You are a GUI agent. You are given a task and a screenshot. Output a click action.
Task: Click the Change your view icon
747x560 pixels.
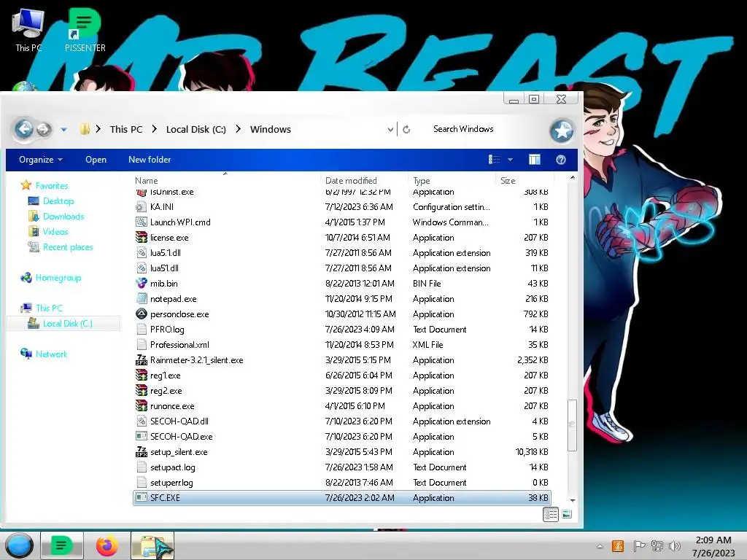click(x=495, y=160)
